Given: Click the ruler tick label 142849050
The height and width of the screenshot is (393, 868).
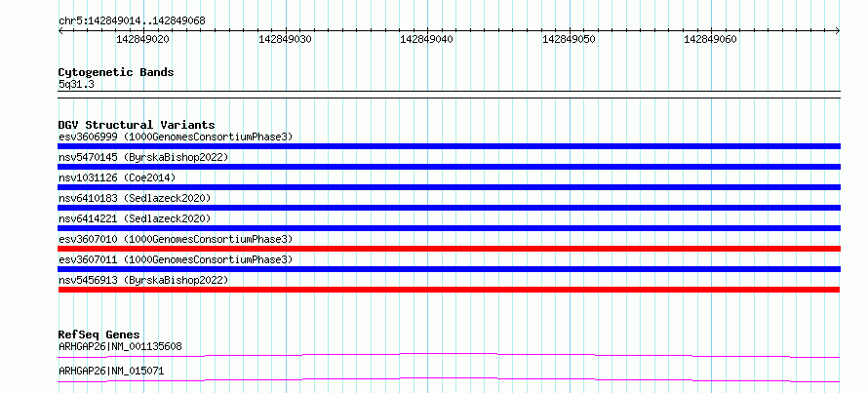Looking at the screenshot, I should [569, 39].
